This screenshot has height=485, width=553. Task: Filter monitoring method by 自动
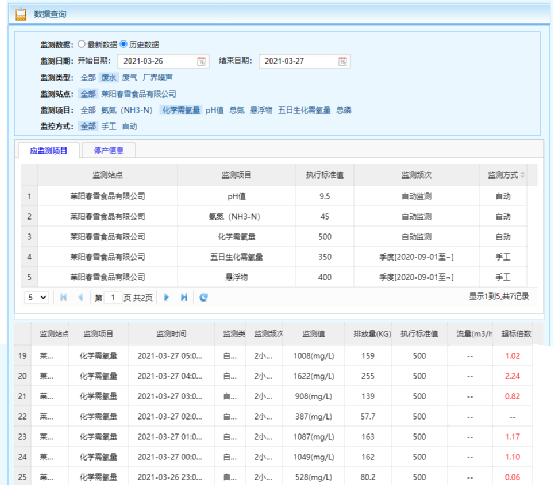point(129,126)
